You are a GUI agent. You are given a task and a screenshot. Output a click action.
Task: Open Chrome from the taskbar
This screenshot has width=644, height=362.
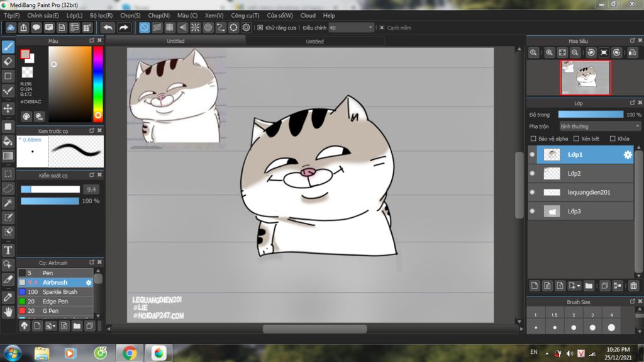click(x=130, y=353)
